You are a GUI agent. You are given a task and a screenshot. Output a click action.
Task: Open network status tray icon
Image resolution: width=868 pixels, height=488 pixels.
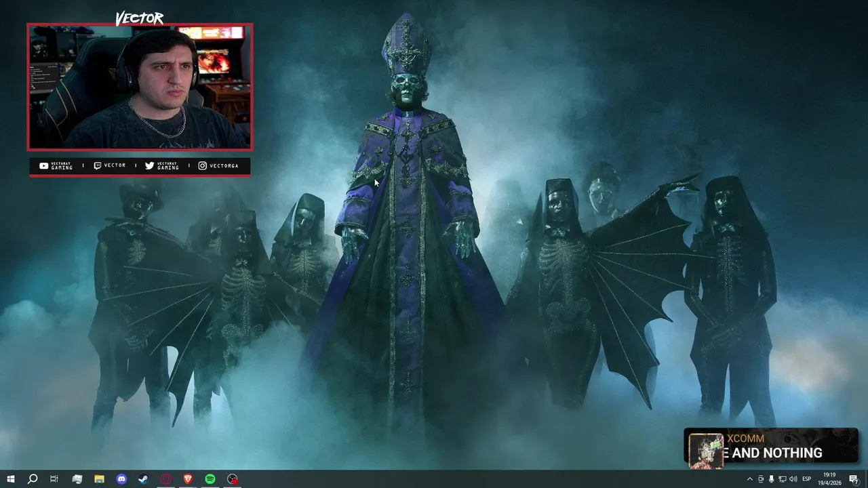(x=782, y=479)
